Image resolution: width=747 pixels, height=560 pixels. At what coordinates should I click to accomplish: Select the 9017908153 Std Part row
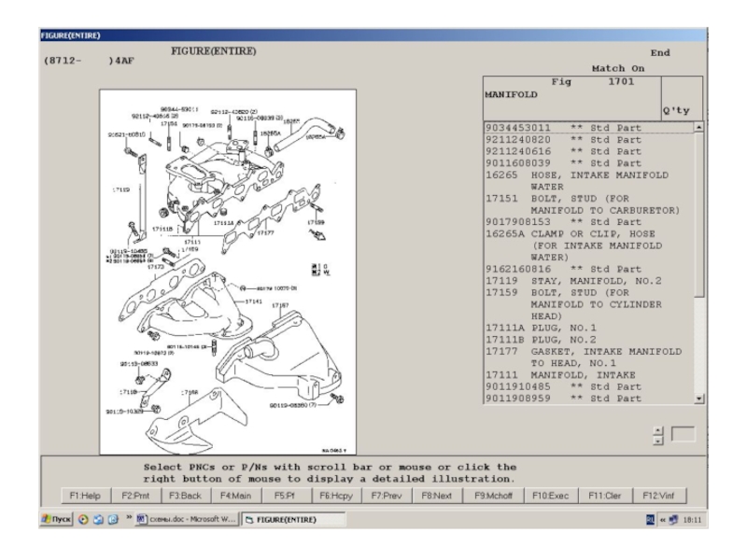[x=589, y=222]
